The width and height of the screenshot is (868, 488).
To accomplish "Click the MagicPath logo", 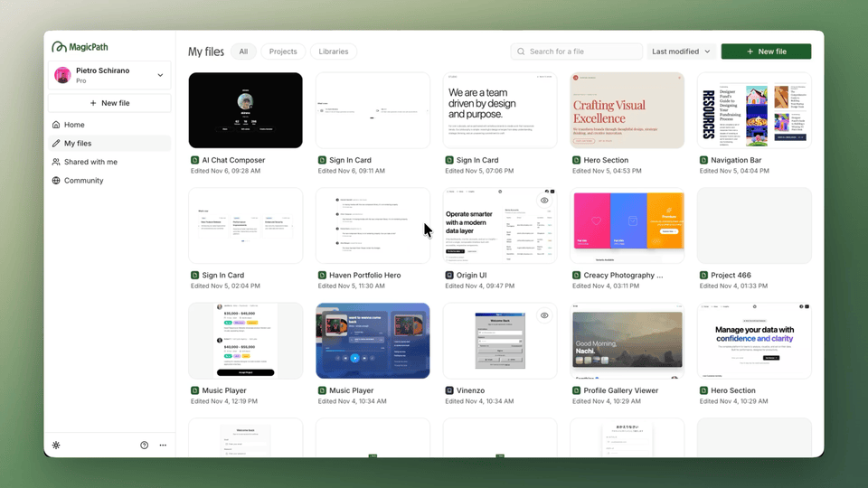I will click(80, 47).
